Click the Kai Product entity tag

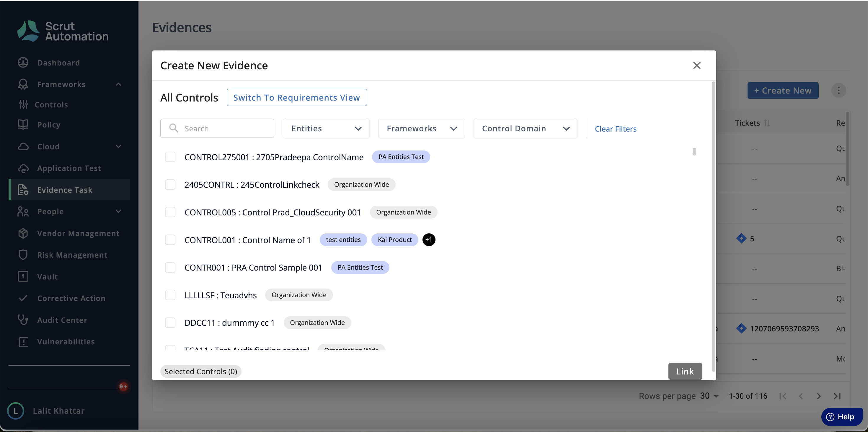point(394,240)
